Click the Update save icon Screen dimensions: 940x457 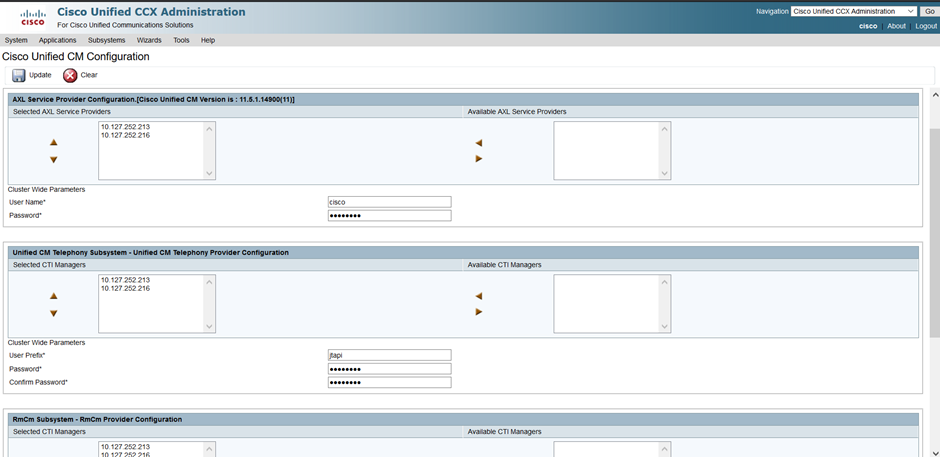[x=19, y=76]
